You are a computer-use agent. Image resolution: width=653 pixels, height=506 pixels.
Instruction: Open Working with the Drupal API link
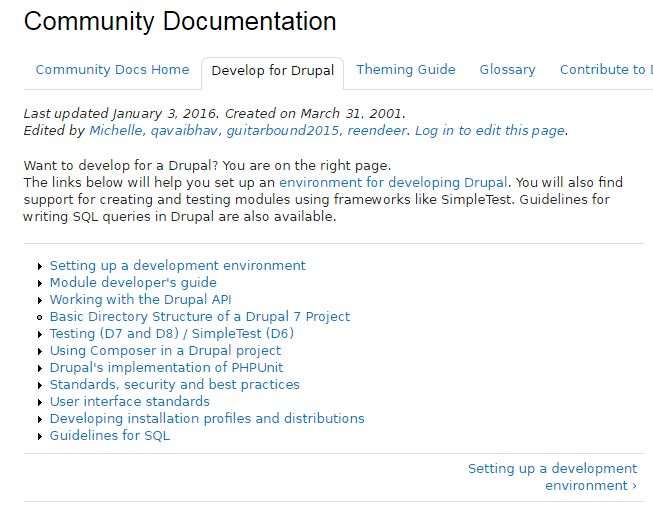(x=140, y=300)
